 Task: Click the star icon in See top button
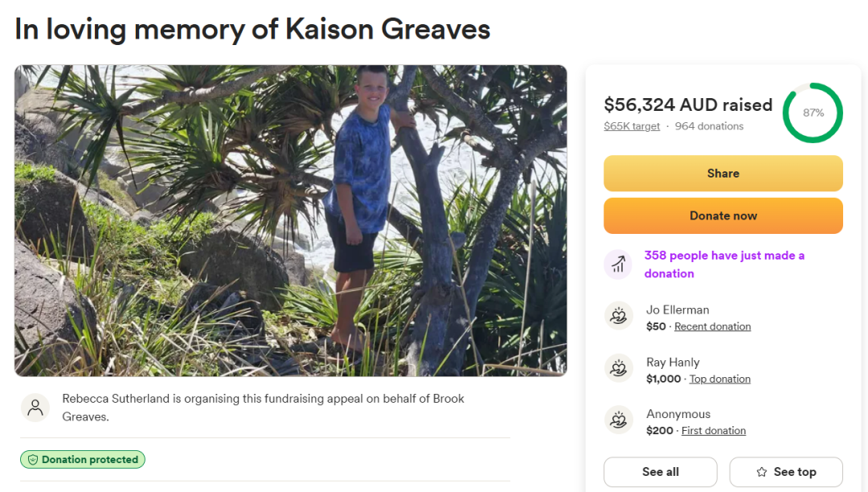[762, 472]
